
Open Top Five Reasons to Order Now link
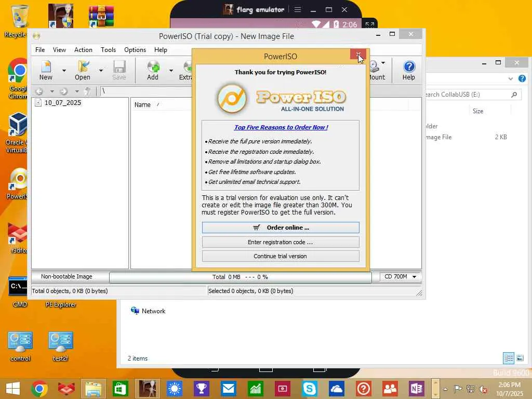point(281,127)
